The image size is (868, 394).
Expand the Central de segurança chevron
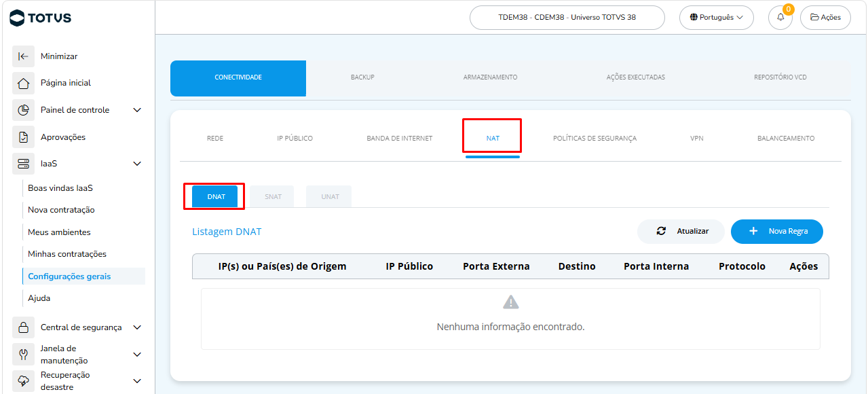(137, 327)
